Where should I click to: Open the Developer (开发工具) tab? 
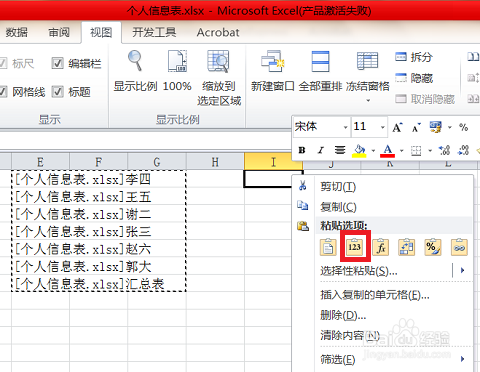pyautogui.click(x=154, y=32)
